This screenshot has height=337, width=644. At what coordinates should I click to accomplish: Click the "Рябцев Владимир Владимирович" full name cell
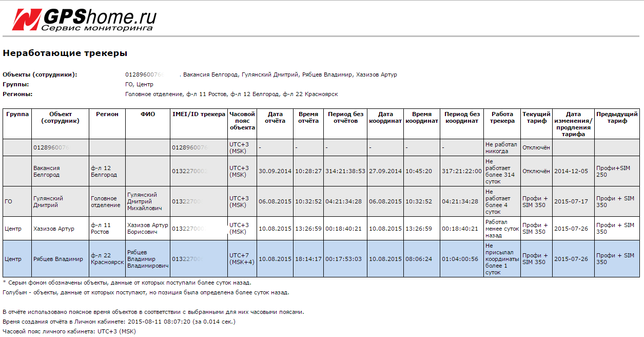pyautogui.click(x=148, y=259)
